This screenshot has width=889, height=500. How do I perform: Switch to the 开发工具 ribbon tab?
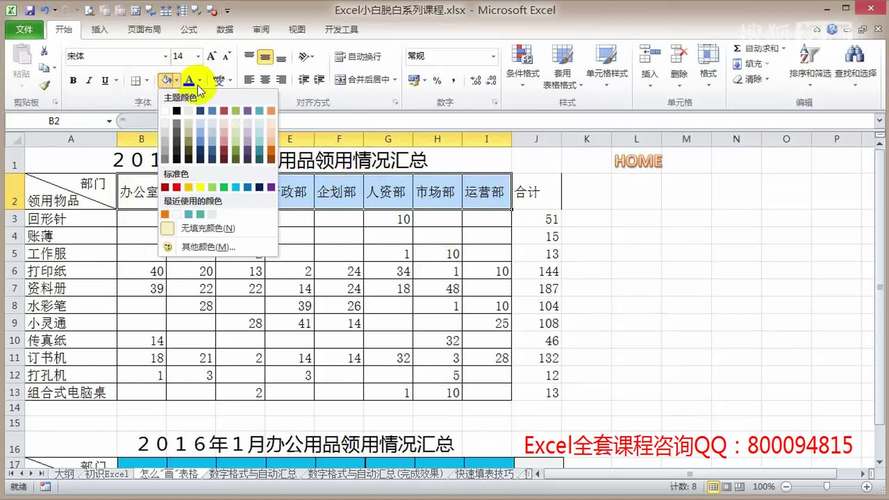click(341, 29)
